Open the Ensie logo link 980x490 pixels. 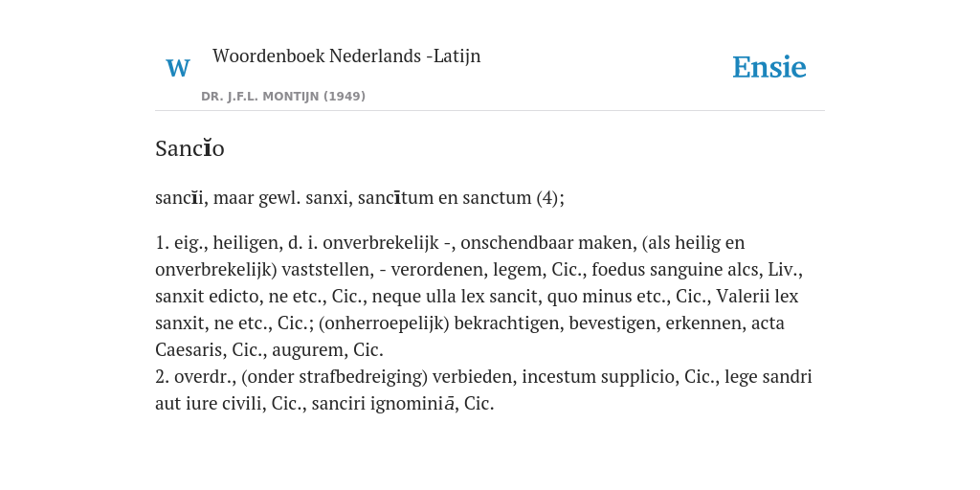pos(768,68)
